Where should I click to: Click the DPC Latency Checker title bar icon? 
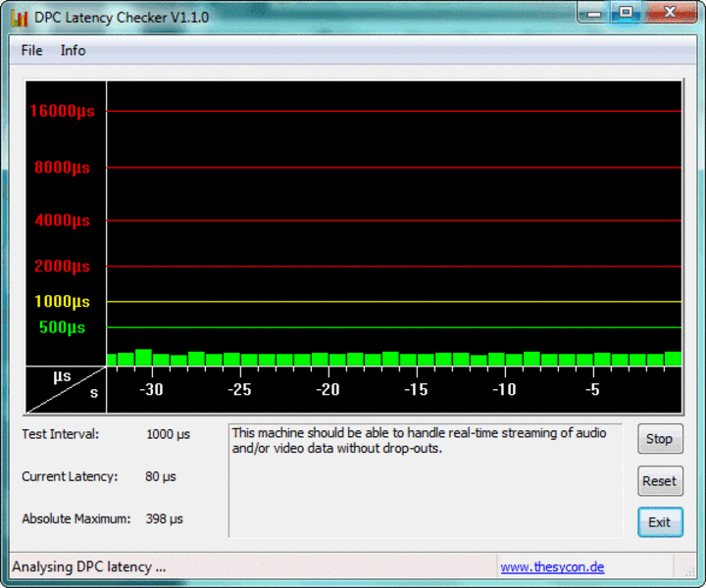[19, 18]
